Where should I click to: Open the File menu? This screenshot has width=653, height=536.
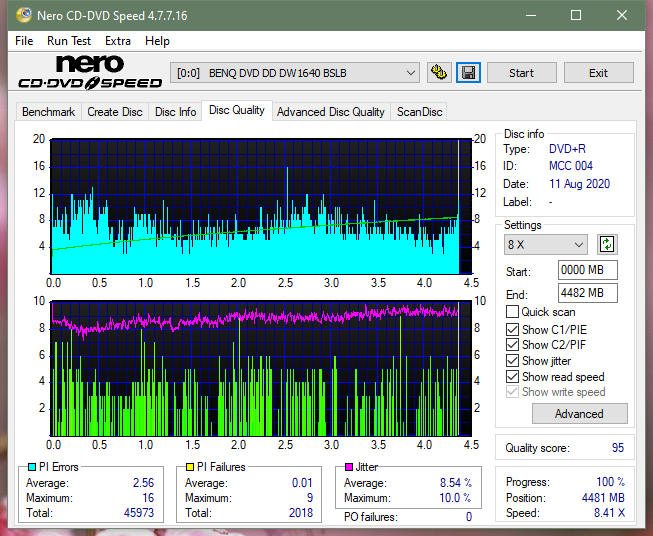pyautogui.click(x=24, y=41)
